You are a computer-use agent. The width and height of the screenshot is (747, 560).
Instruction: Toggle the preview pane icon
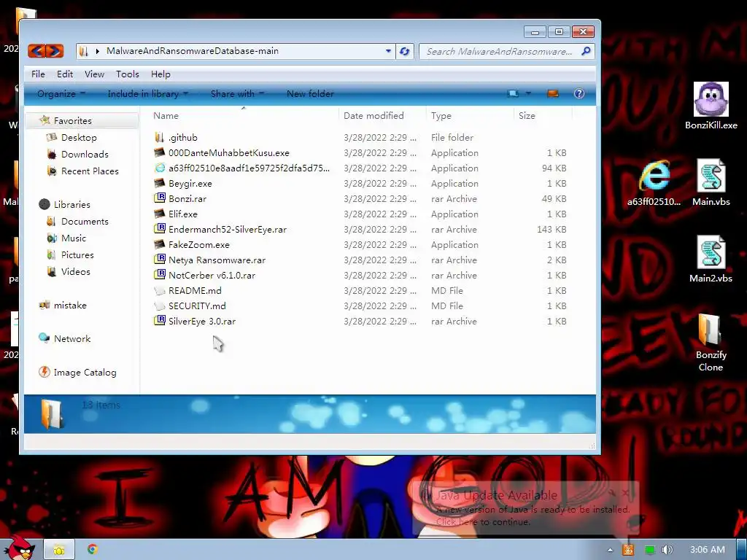click(553, 93)
